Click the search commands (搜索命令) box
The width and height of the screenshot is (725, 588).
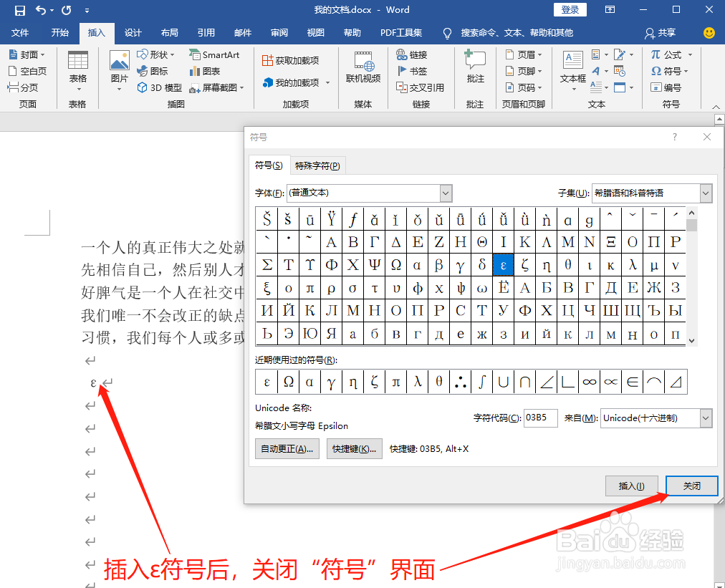(x=517, y=33)
